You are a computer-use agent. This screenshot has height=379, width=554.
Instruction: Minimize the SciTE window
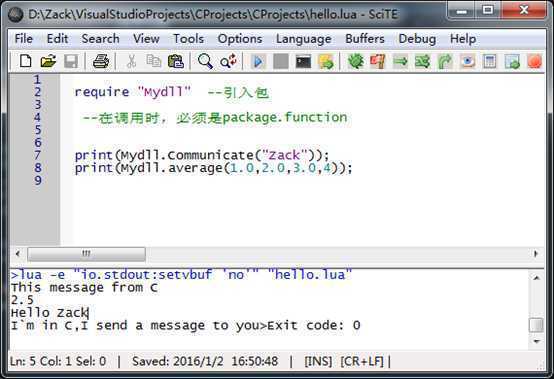(461, 11)
